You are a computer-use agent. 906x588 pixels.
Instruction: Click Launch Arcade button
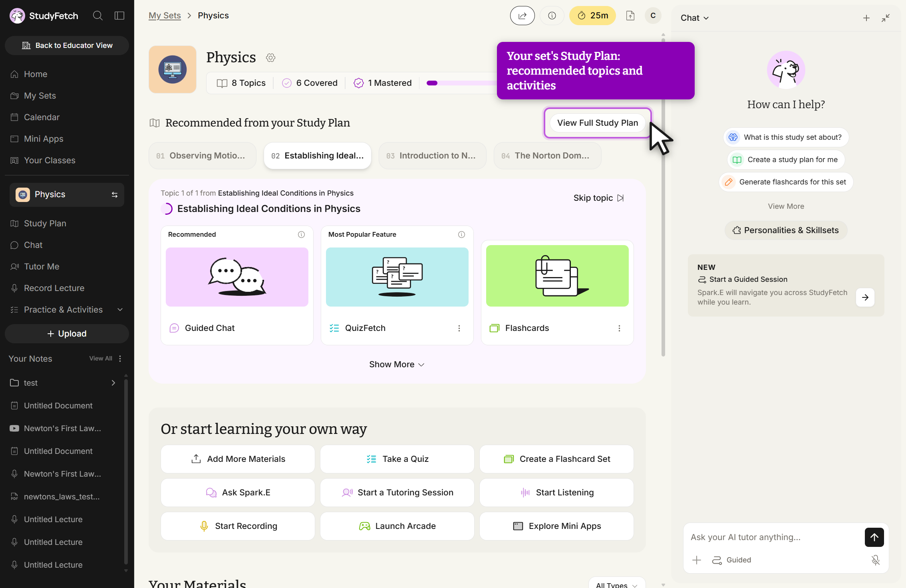pos(397,526)
